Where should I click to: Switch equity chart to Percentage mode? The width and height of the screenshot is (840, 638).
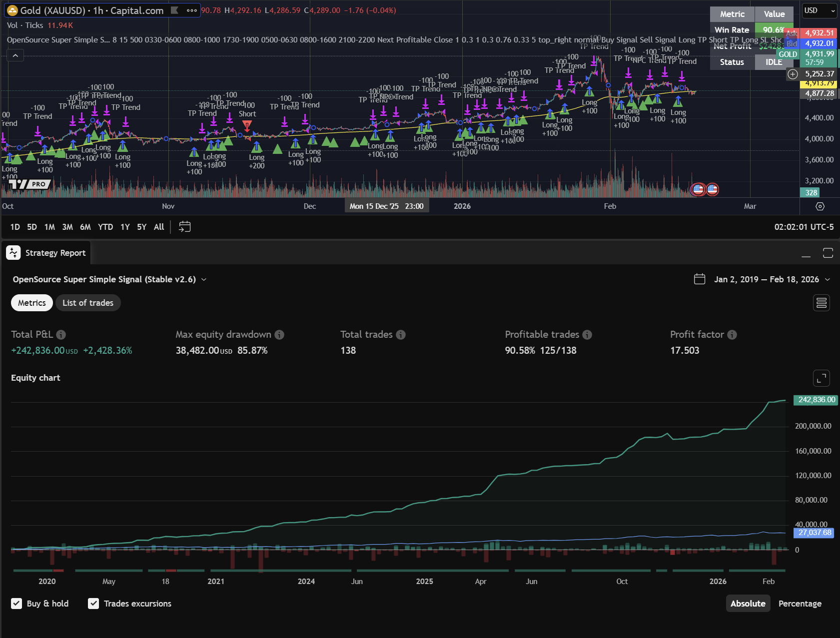pos(800,604)
